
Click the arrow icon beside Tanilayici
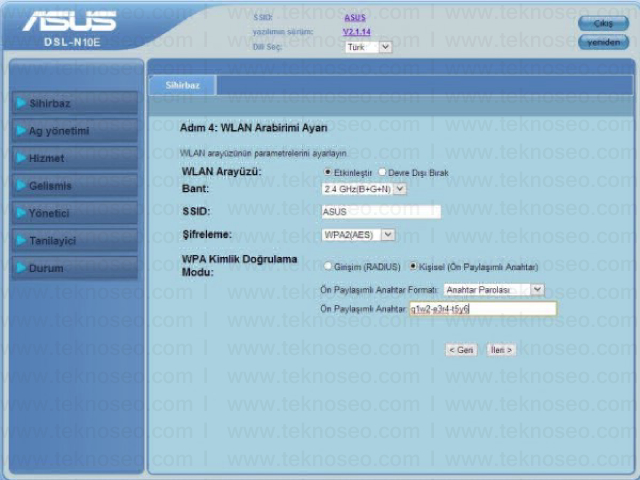click(21, 240)
